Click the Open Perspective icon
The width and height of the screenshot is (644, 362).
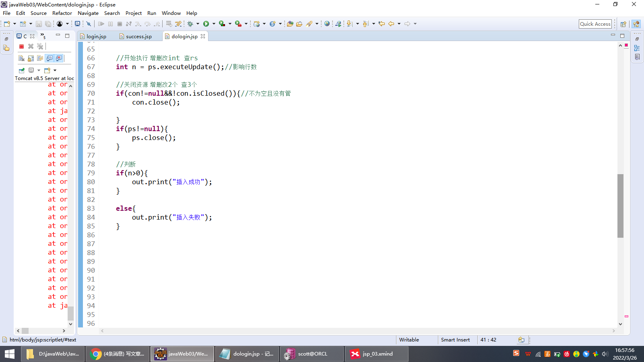coord(623,24)
